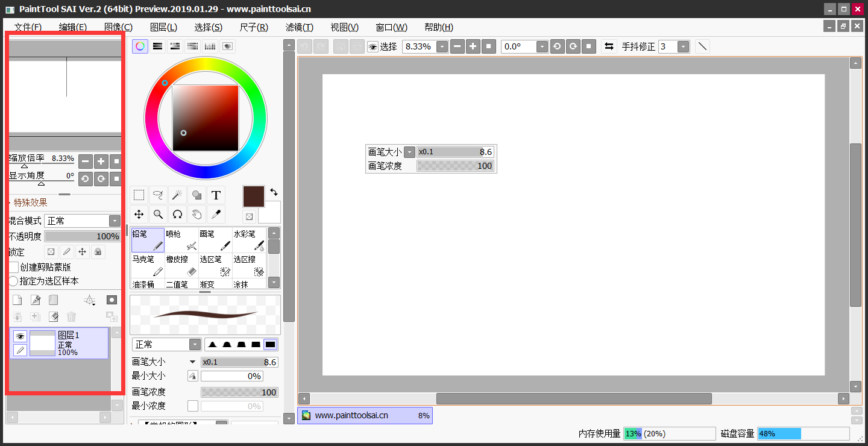Screen dimensions: 868x446
Task: Select the rotate view tool
Action: (177, 214)
